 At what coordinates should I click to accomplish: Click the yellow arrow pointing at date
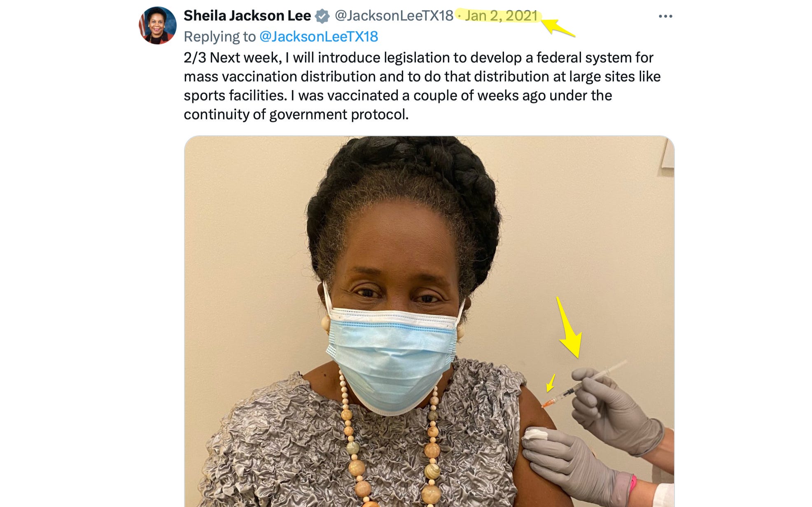coord(558,27)
